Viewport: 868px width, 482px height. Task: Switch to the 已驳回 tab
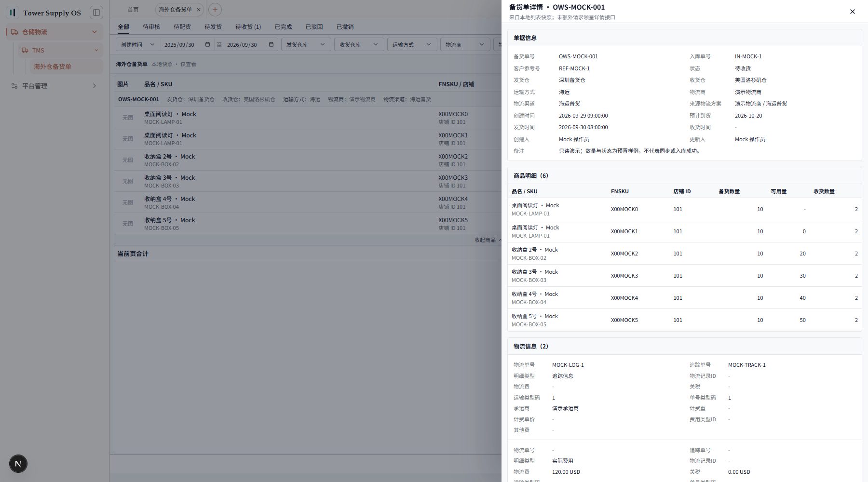(314, 27)
